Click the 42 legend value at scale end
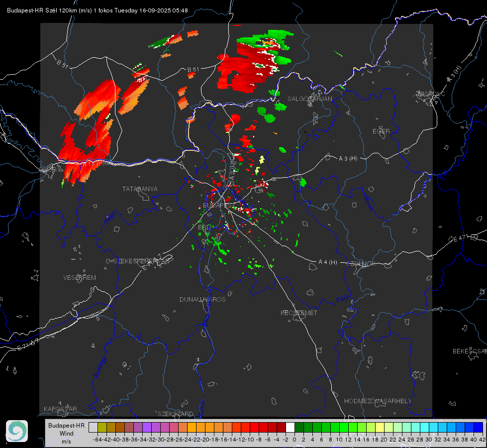This screenshot has width=487, height=448. [482, 440]
